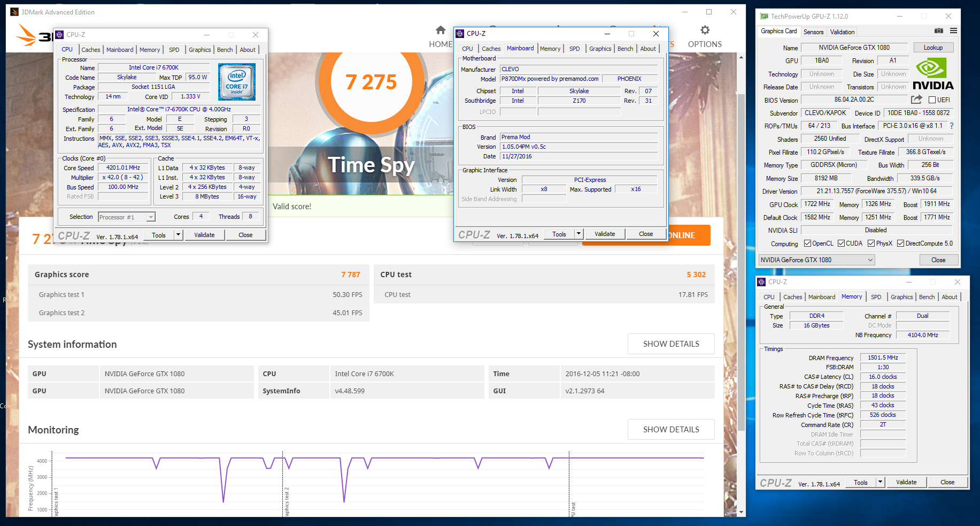980x526 pixels.
Task: Open Validation tab in GPU-Z
Action: 842,32
